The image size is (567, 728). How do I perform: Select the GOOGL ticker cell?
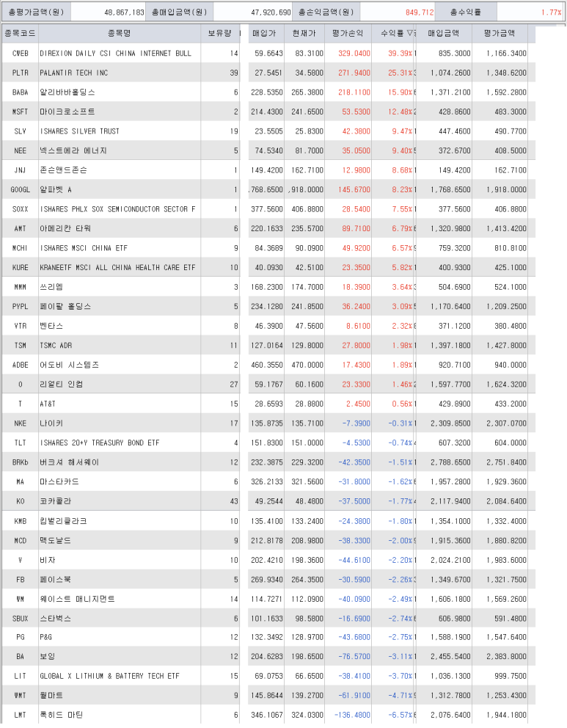pyautogui.click(x=20, y=190)
